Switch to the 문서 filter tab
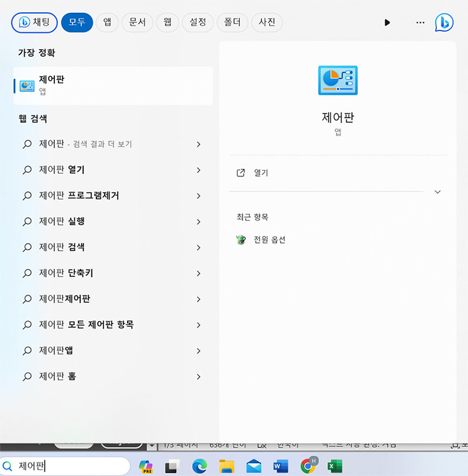 click(137, 22)
